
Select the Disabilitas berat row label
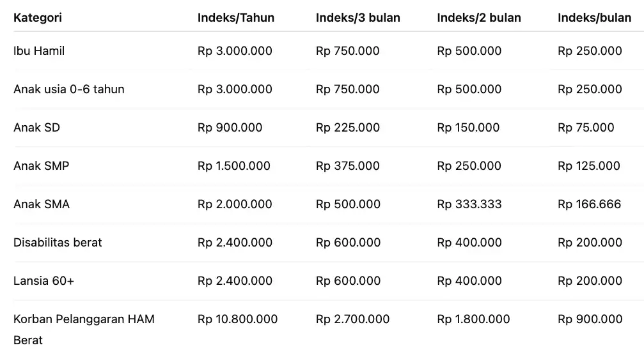click(x=58, y=243)
